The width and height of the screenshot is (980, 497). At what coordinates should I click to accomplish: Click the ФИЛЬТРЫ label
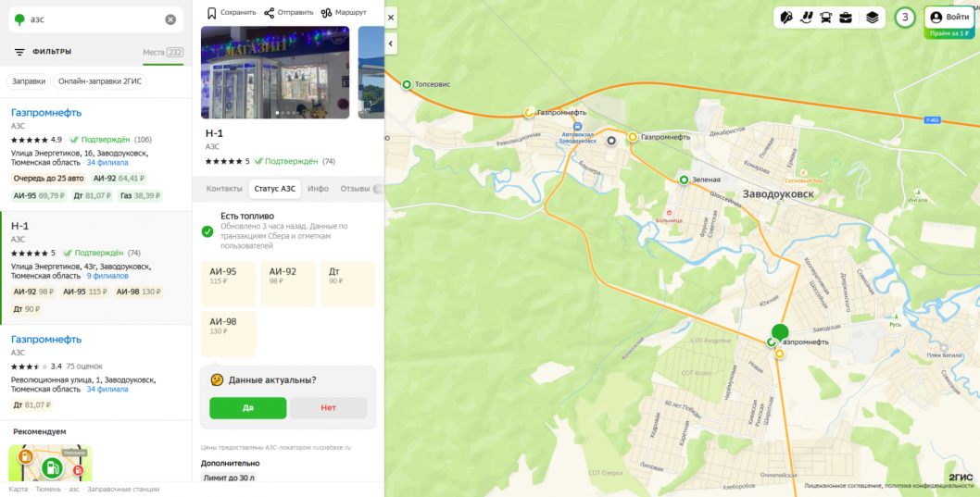click(x=52, y=52)
